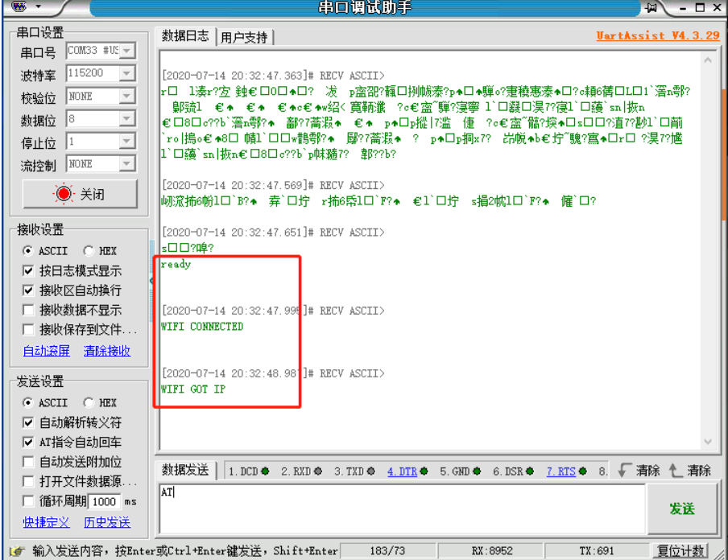Toggle the 7.RTS signal line
Viewport: 728px width, 560px height.
point(561,471)
